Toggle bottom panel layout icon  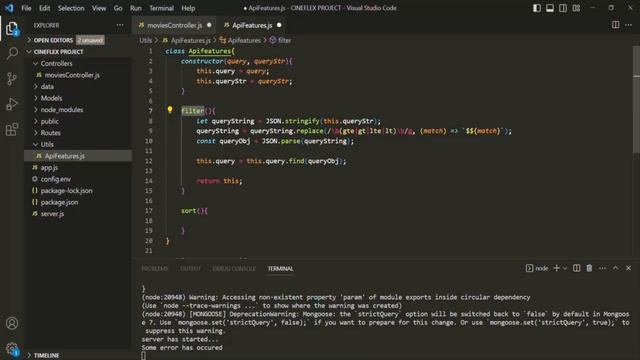[550, 8]
